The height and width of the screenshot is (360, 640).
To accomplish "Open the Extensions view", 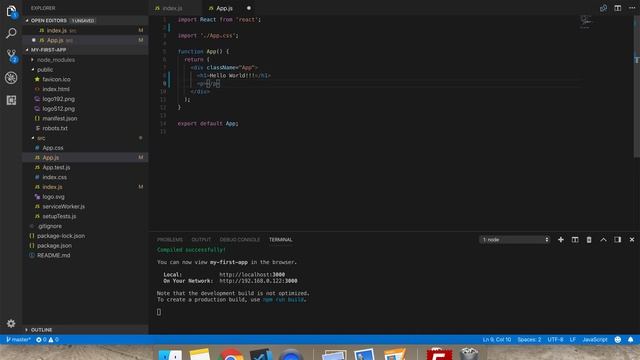I will tap(11, 100).
